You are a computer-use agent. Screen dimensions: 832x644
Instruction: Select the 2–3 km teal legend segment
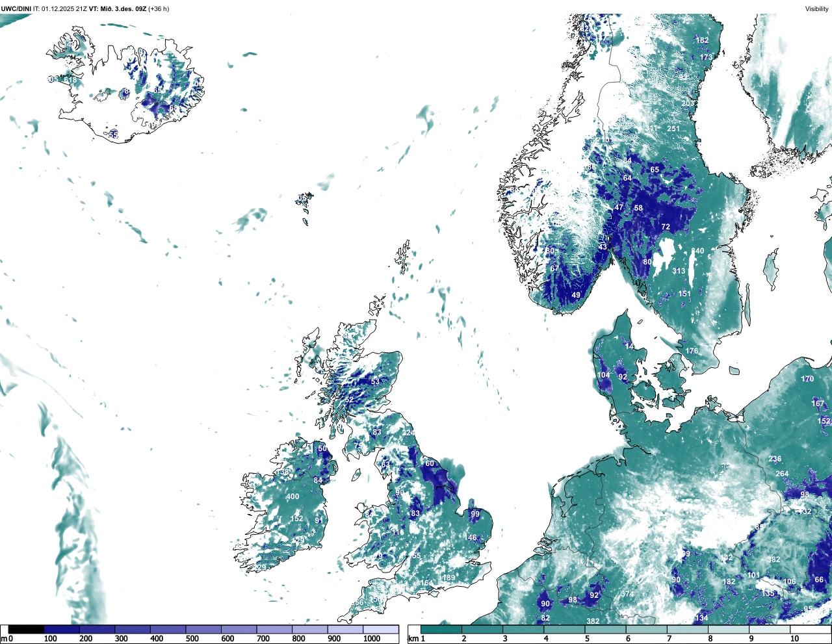coord(482,630)
